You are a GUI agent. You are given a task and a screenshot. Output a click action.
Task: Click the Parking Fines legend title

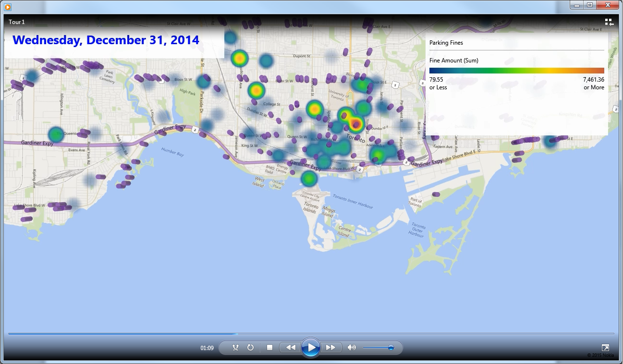pos(446,43)
